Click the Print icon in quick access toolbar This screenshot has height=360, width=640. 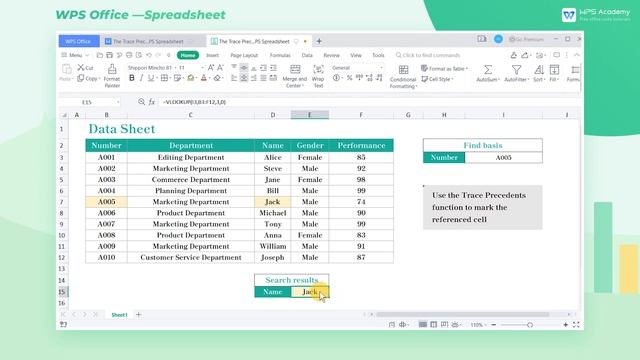tap(129, 55)
